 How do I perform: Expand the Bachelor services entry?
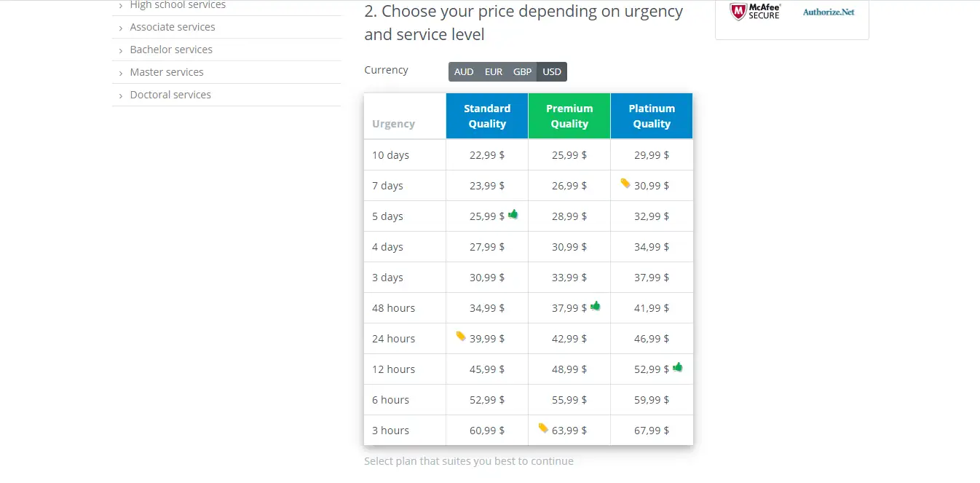(171, 50)
